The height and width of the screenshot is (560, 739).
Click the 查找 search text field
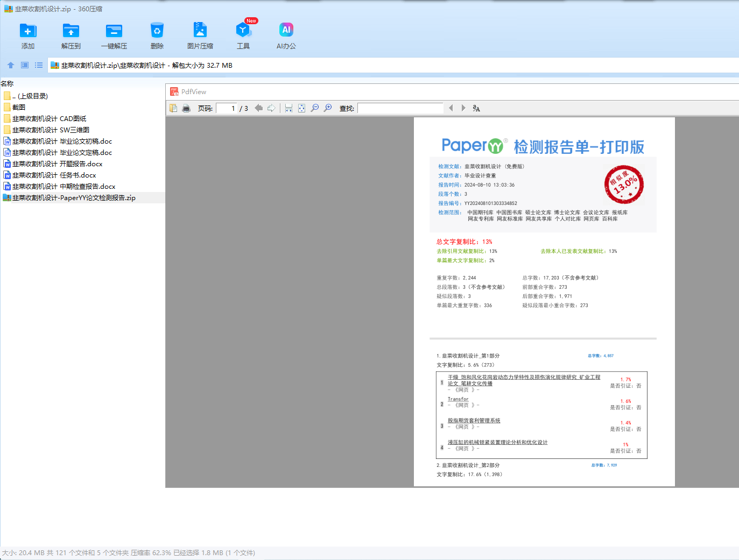[400, 108]
